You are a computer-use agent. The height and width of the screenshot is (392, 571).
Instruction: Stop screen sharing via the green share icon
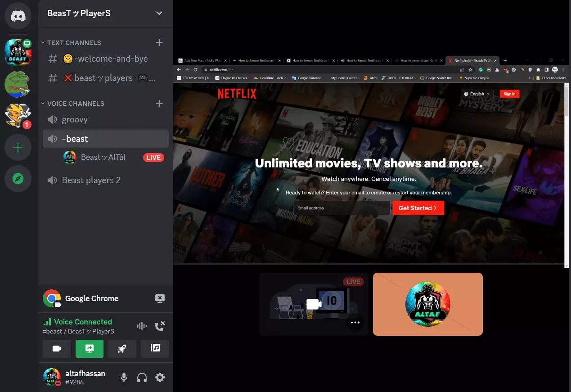click(90, 349)
